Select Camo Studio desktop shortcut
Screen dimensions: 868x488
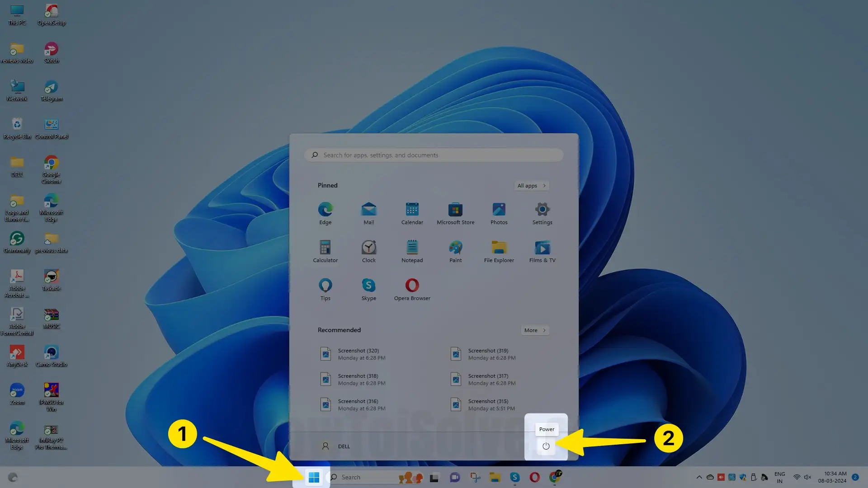52,357
